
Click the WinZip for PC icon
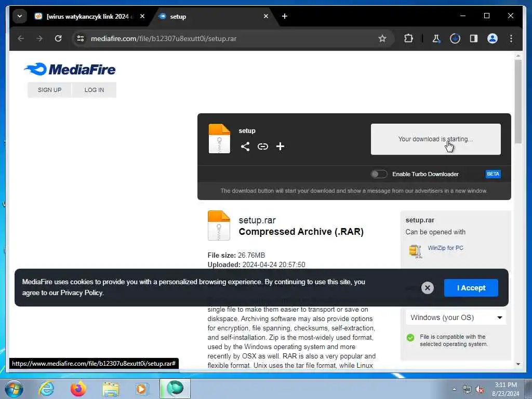[415, 251]
